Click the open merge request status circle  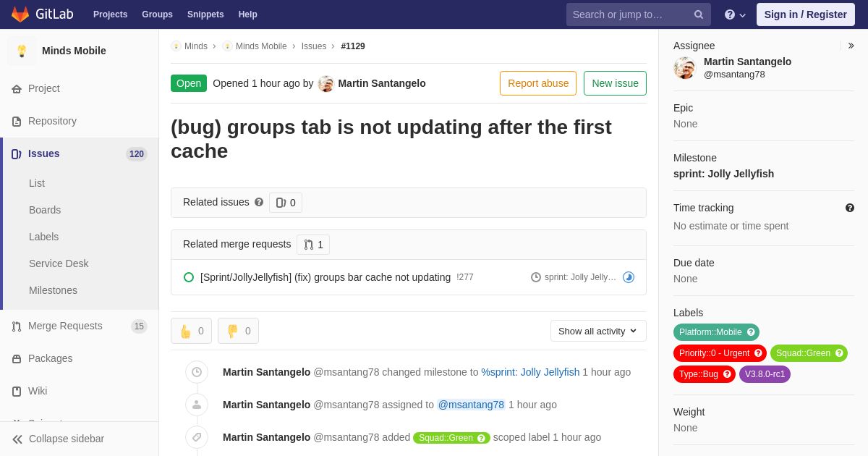[x=189, y=277]
